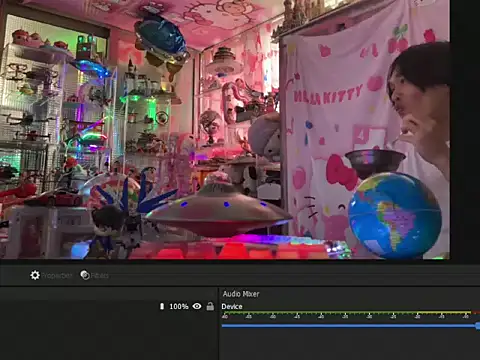
Task: Click the green audio level meter
Action: pos(347,313)
